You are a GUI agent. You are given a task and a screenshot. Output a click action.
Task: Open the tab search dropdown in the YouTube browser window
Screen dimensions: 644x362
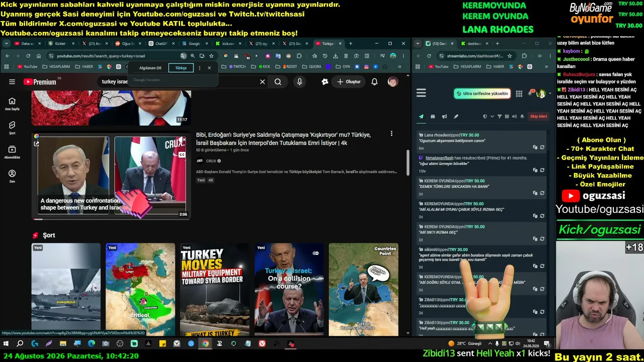tap(7, 44)
